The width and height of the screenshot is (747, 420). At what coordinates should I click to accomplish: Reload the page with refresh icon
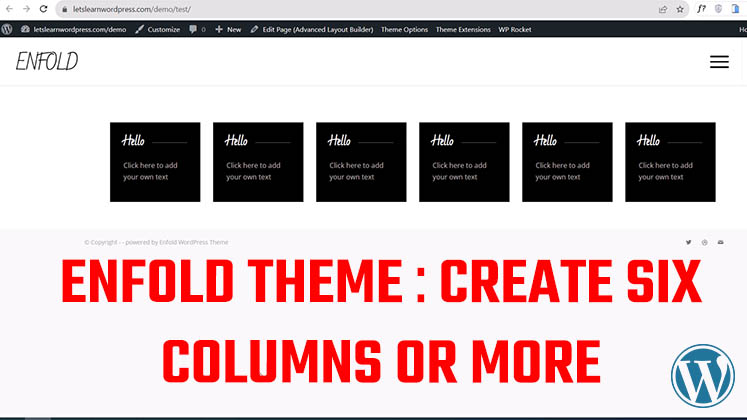43,9
